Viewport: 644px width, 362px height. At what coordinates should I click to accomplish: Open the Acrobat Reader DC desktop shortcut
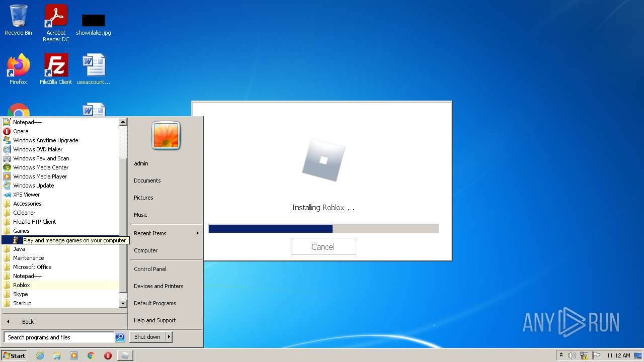[x=56, y=23]
